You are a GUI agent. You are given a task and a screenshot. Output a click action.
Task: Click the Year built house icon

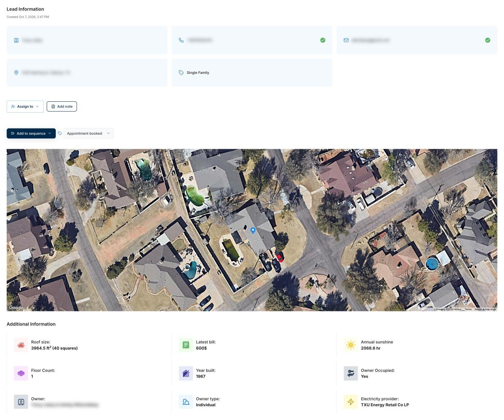186,373
